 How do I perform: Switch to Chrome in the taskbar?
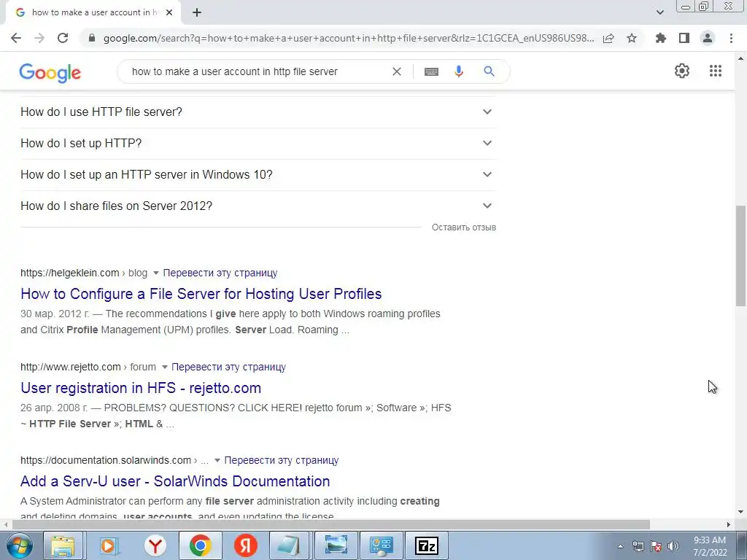[200, 545]
